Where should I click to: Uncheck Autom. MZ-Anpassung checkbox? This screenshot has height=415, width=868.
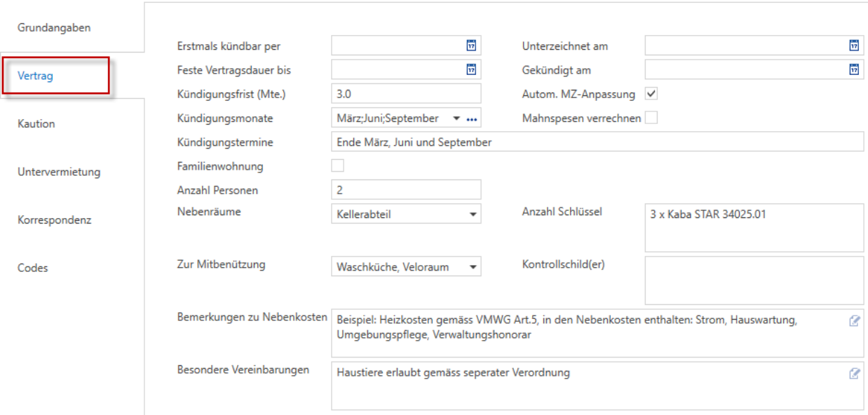point(651,93)
